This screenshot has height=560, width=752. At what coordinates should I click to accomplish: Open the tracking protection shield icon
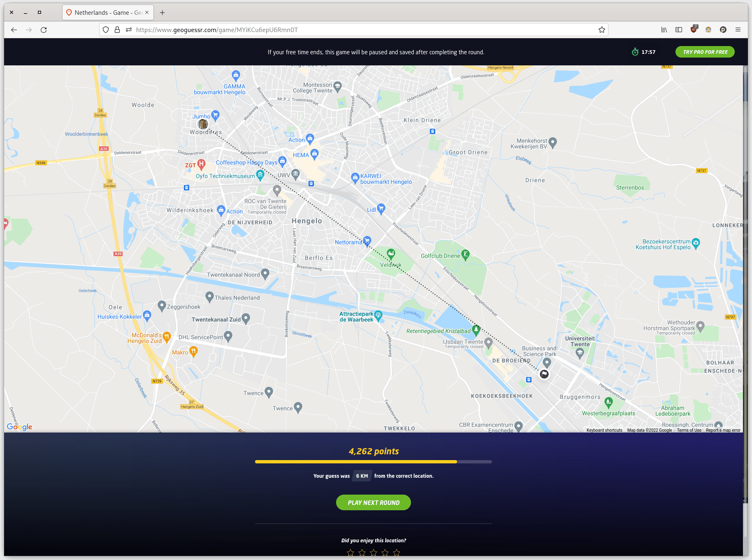click(106, 30)
